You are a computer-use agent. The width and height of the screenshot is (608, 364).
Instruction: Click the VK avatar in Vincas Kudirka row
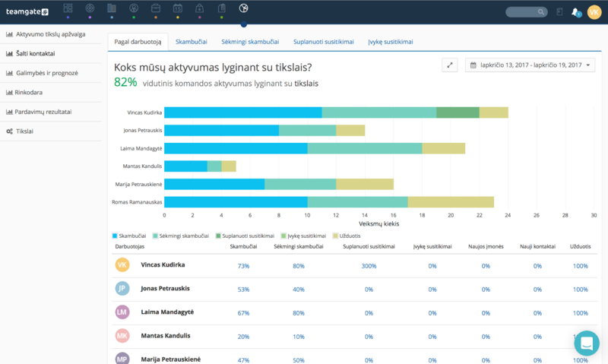click(122, 264)
